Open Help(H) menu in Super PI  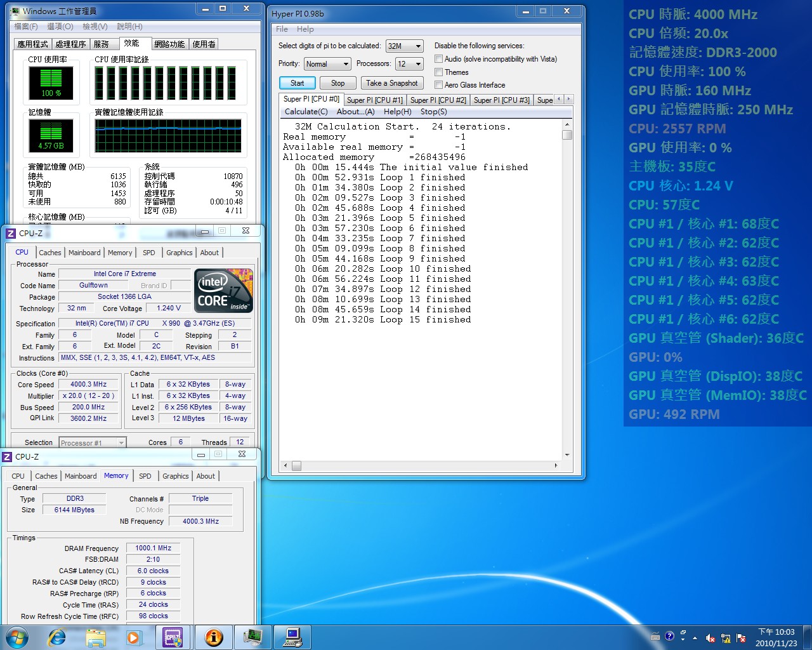pyautogui.click(x=398, y=112)
